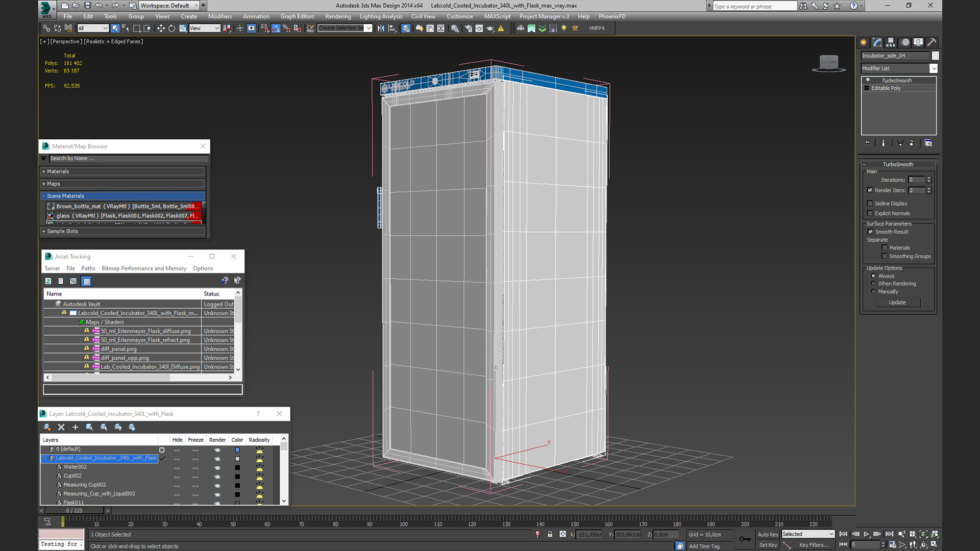Open the Graph Editors menu

[298, 16]
